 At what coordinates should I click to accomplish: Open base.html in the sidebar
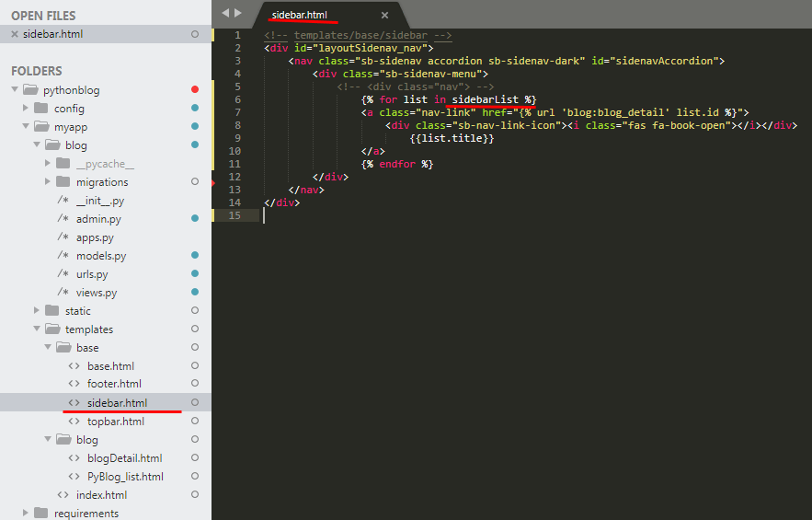[111, 366]
